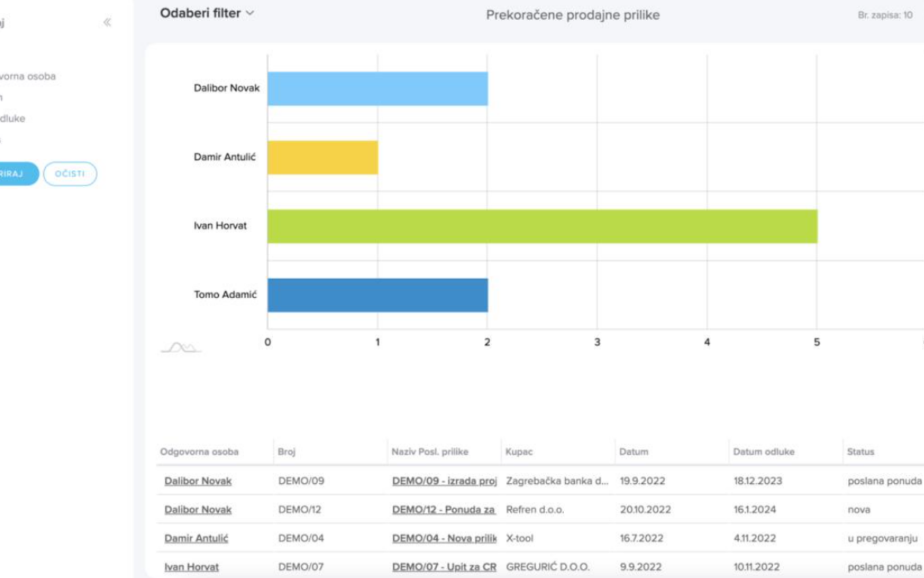Screen dimensions: 924x578
Task: Open the DEMO/07 - Upit link
Action: [x=444, y=567]
